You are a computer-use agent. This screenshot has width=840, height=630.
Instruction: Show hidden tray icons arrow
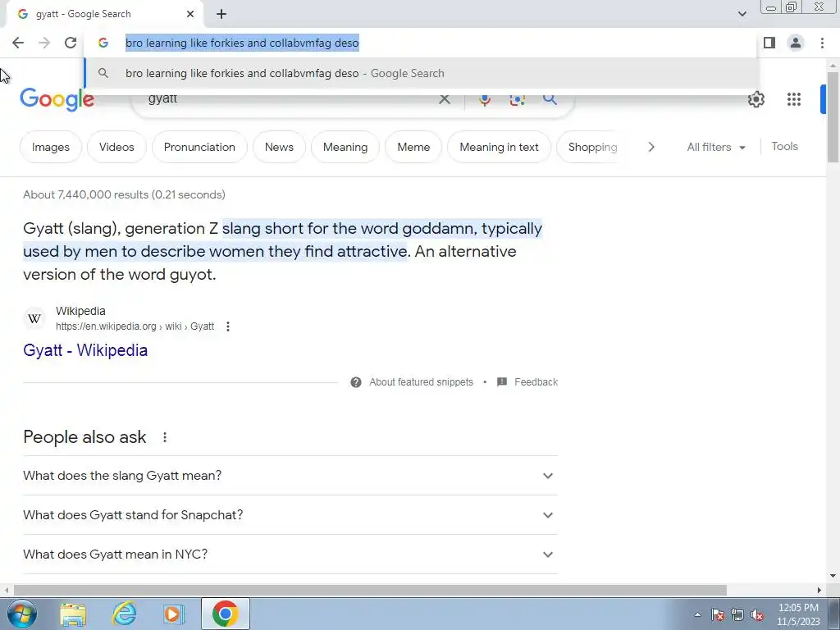697,614
